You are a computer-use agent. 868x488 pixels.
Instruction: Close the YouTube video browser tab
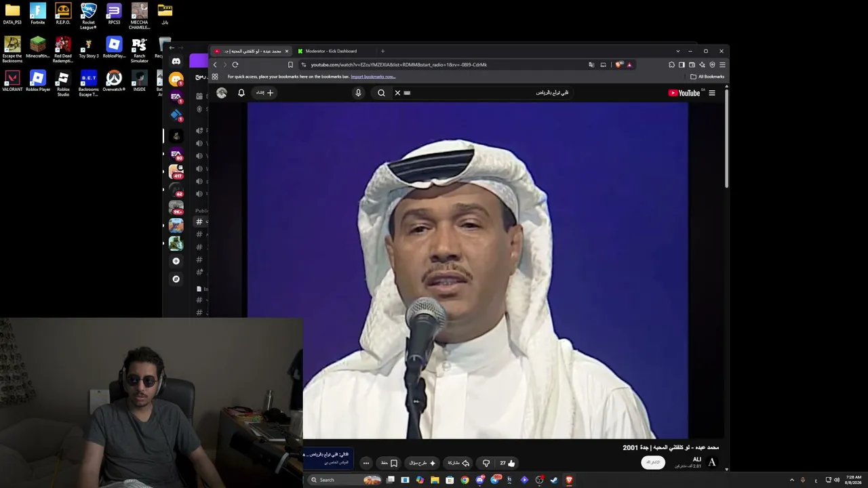point(287,51)
